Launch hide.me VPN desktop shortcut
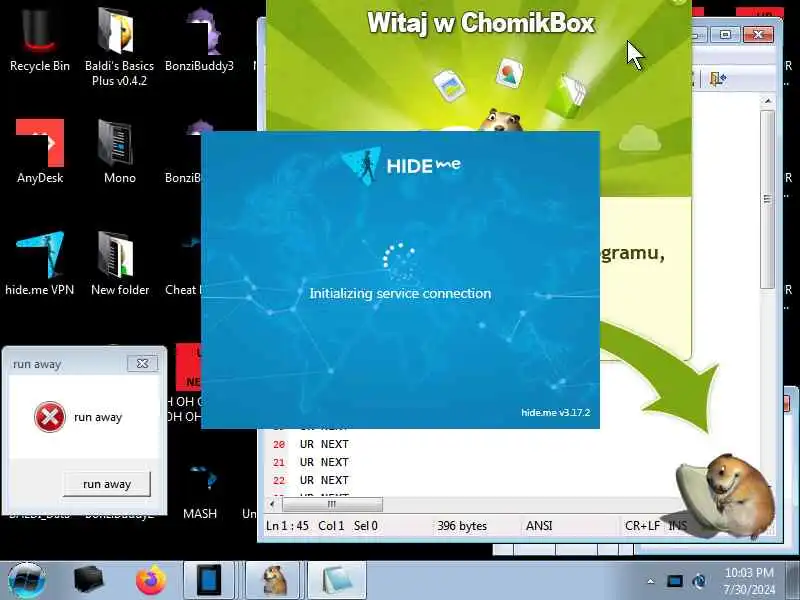Screen dimensions: 800x600 coord(40,263)
